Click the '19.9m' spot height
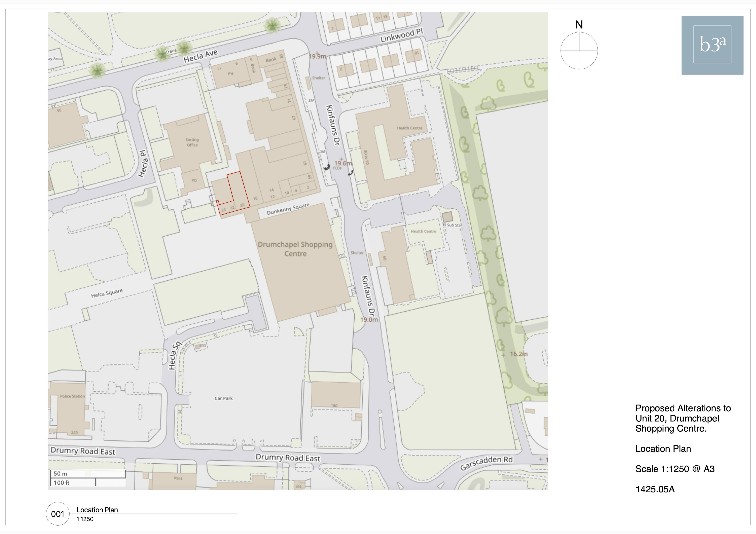This screenshot has height=534, width=756. pyautogui.click(x=317, y=56)
